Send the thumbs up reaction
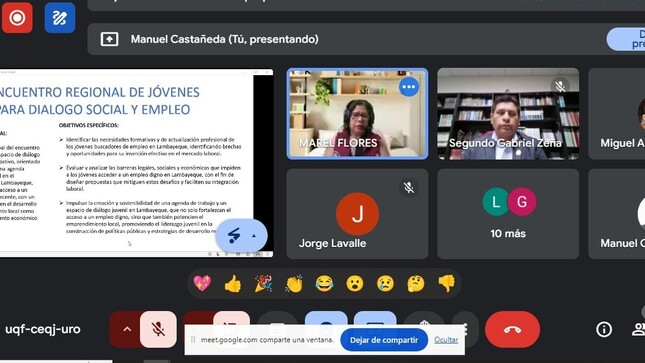 233,284
